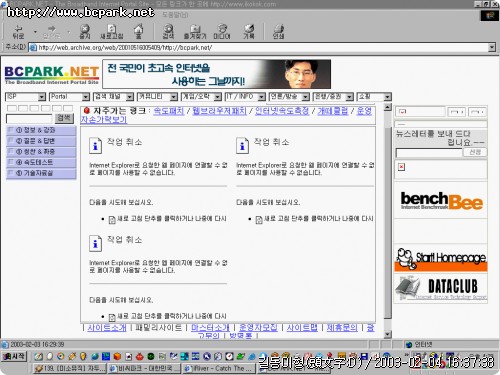Open the ② 질문 & 답변 menu item
The width and height of the screenshot is (500, 375).
[x=41, y=141]
